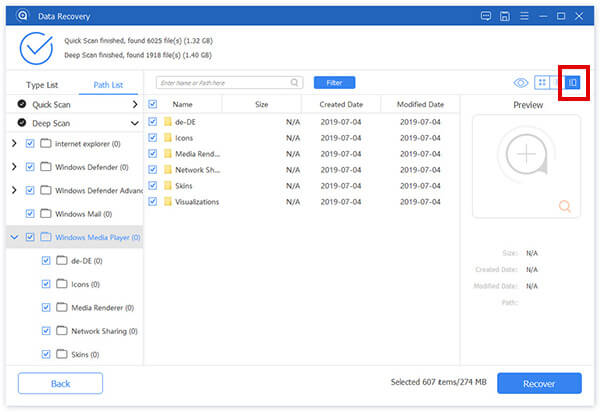The width and height of the screenshot is (600, 412).
Task: Select the Network Sh... row name in the list
Action: (x=198, y=170)
